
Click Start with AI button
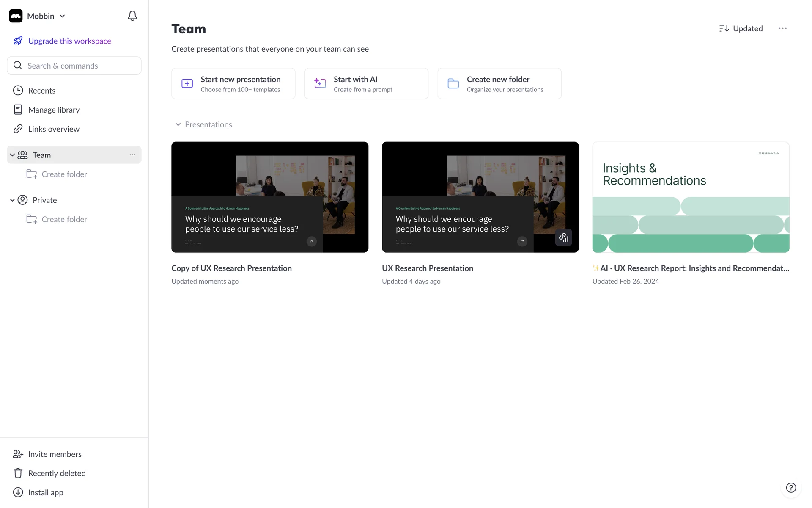[x=366, y=84]
